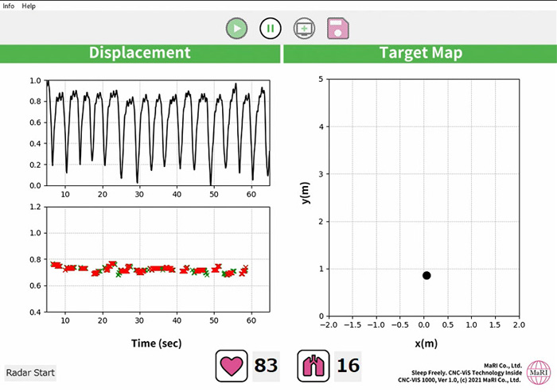
Task: Click the black target dot on the map
Action: (x=427, y=276)
